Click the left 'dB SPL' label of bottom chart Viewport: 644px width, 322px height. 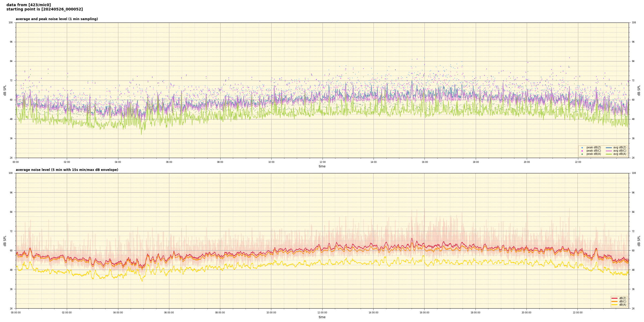(x=5, y=241)
